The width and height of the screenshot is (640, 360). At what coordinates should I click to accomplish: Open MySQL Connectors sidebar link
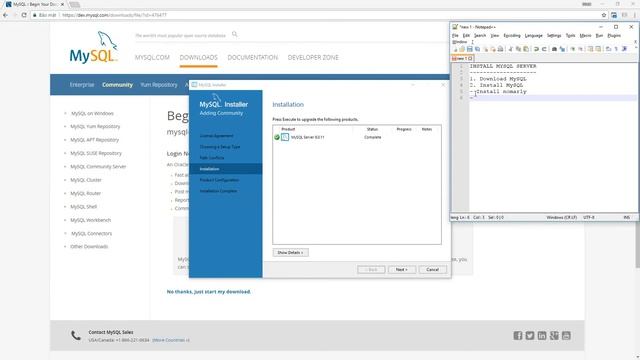91,233
